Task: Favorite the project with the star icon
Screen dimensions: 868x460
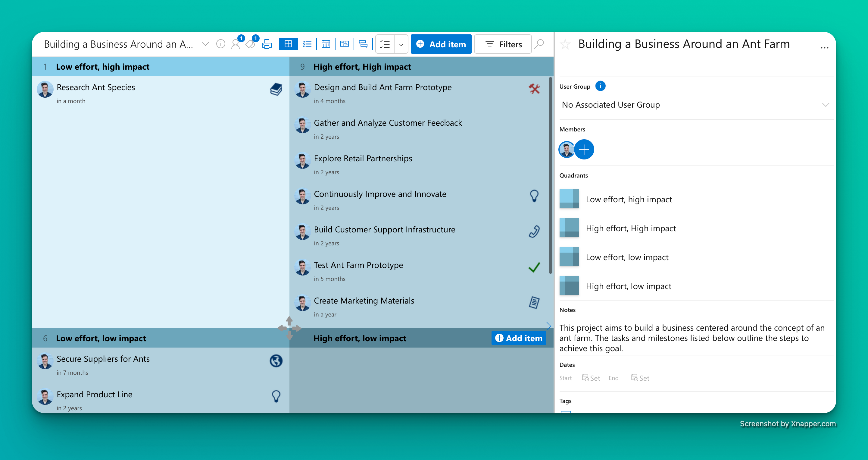Action: coord(565,44)
